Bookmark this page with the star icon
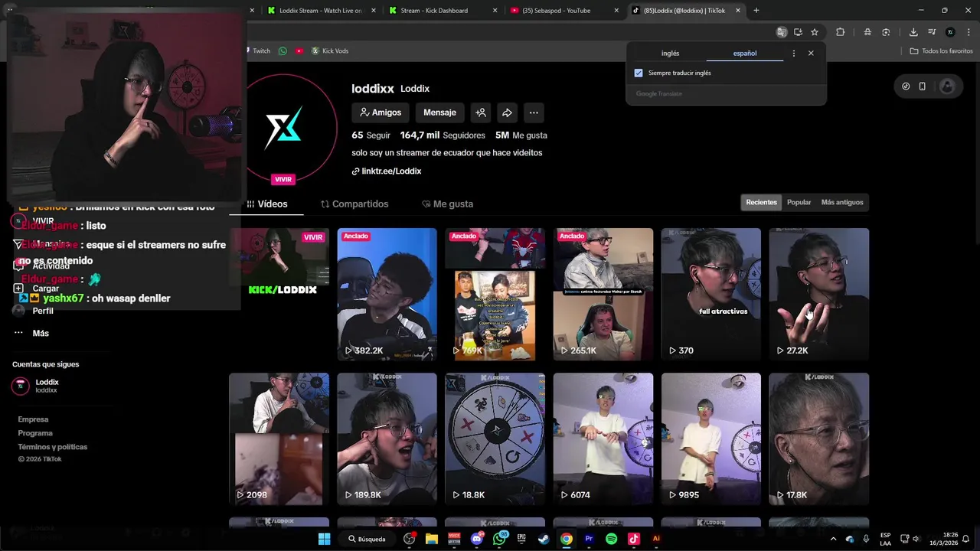 click(x=815, y=32)
